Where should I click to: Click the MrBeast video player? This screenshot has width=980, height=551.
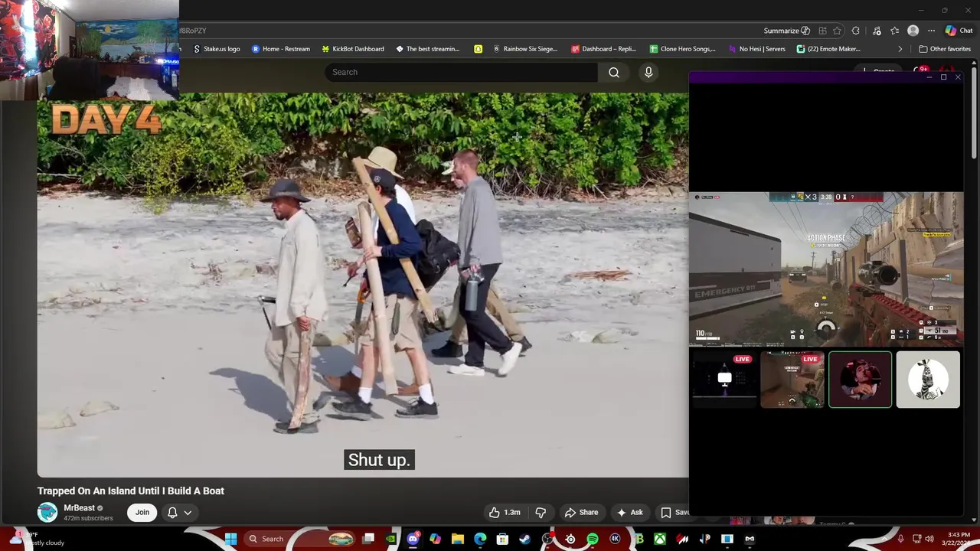(363, 285)
